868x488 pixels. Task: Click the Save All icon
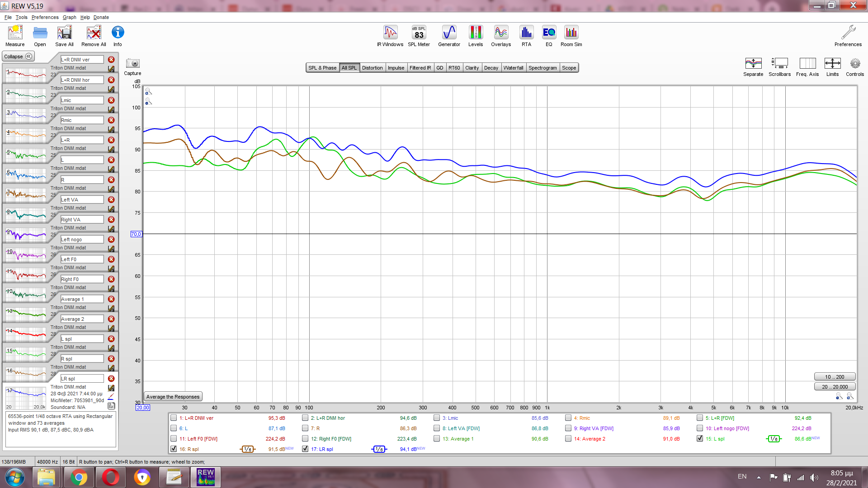(x=64, y=36)
